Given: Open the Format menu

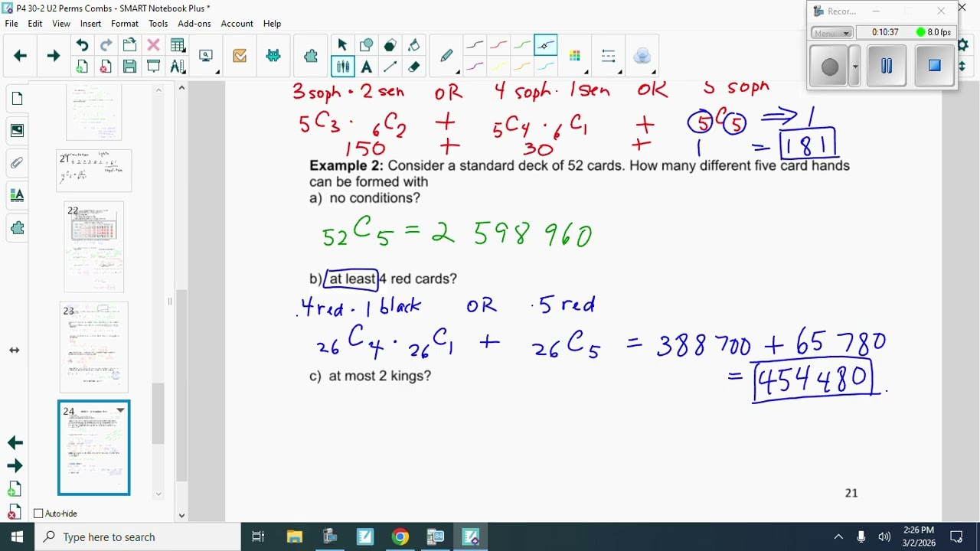Looking at the screenshot, I should pos(125,24).
